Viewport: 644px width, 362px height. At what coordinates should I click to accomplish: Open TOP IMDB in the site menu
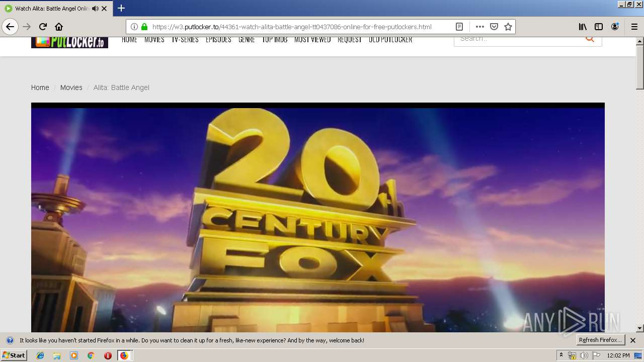click(x=275, y=40)
